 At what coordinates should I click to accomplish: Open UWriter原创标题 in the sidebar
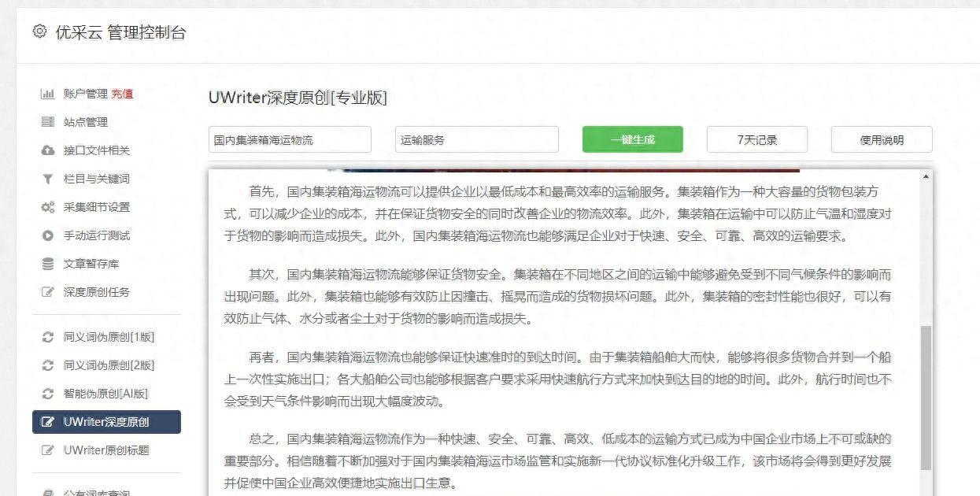click(105, 450)
